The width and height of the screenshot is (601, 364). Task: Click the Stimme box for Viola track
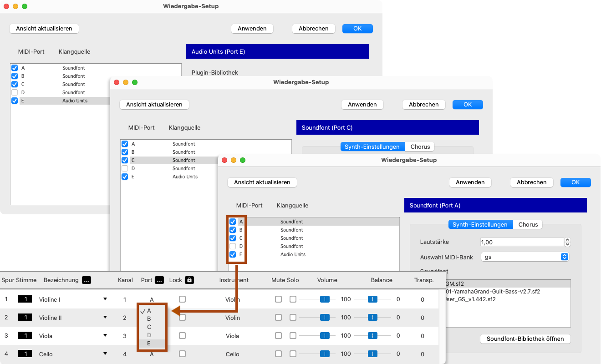25,336
